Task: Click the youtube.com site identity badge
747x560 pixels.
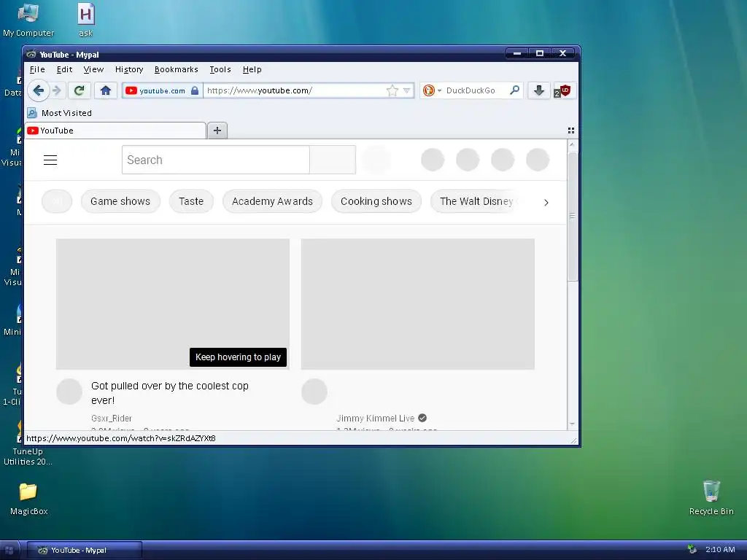Action: pos(162,90)
